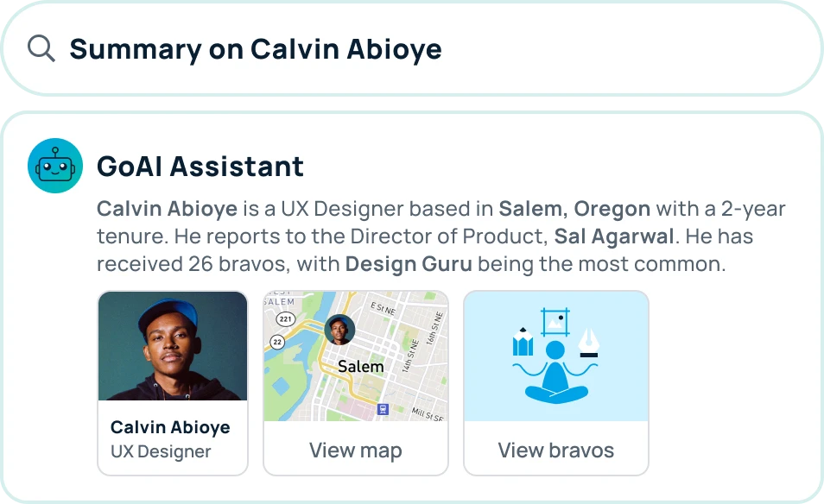Click the pencils icon in bravos card
The image size is (824, 504).
[x=523, y=342]
